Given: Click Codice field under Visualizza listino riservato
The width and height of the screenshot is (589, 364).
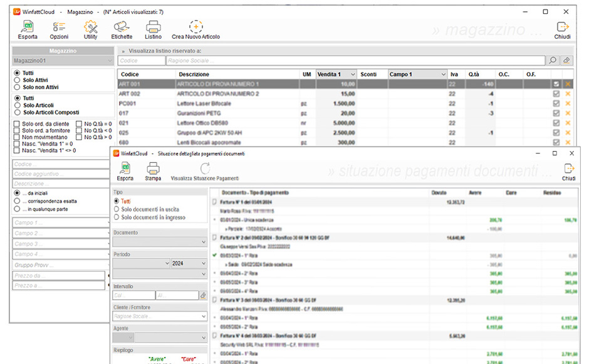Looking at the screenshot, I should 142,61.
